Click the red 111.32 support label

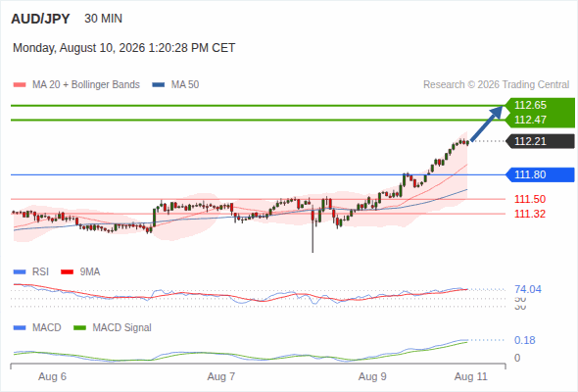pos(530,214)
